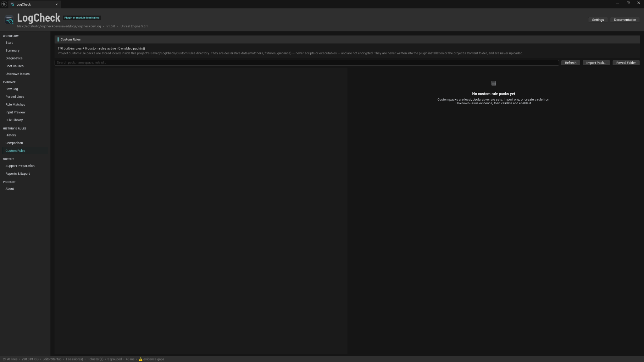Click '170 built-in rules' status line
The height and width of the screenshot is (362, 644).
tap(101, 49)
